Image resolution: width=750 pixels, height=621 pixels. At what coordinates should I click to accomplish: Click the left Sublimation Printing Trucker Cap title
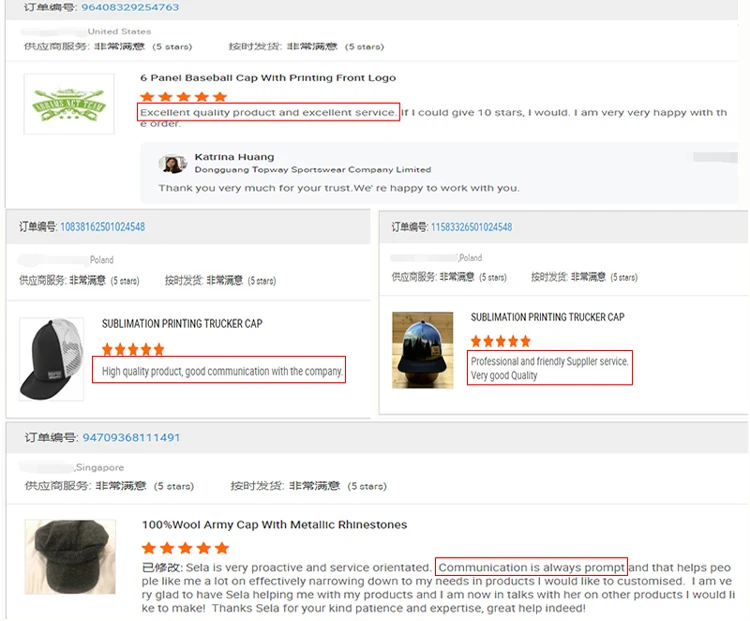pyautogui.click(x=182, y=324)
